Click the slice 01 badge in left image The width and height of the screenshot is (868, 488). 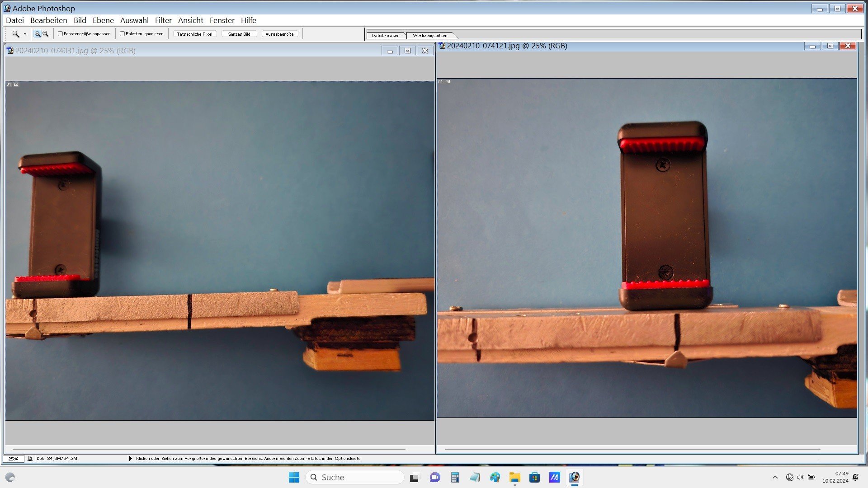tap(9, 84)
